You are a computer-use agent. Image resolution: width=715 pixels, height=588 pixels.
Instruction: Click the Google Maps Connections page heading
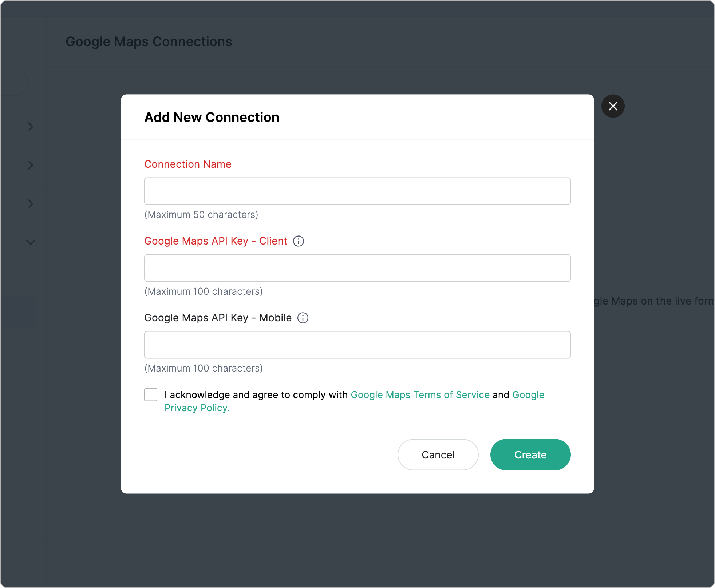click(x=149, y=42)
